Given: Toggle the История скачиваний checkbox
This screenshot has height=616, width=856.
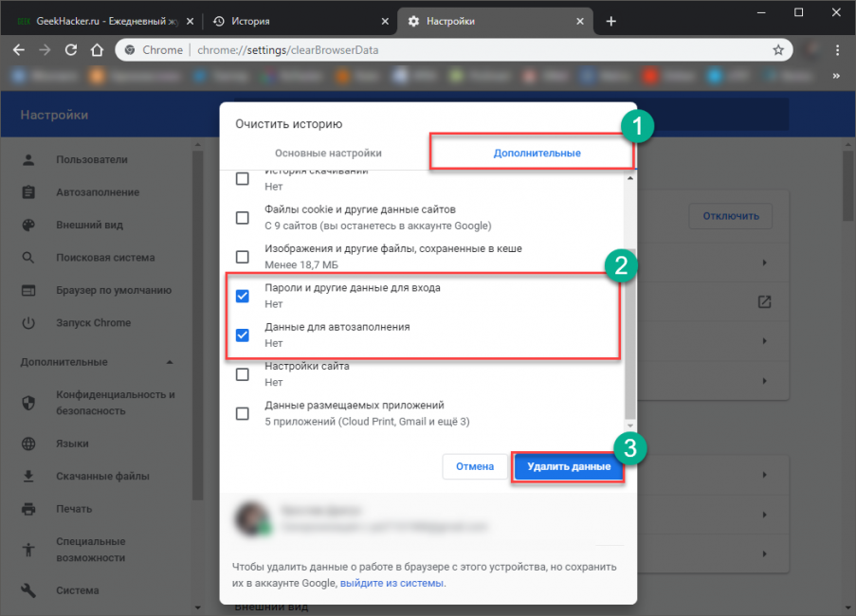Looking at the screenshot, I should click(243, 178).
